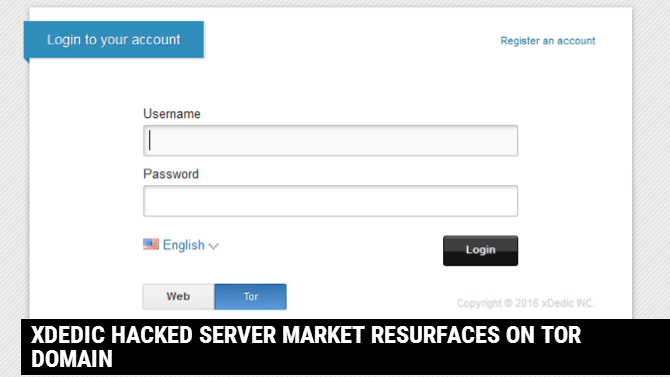Switch to the Web toggle option
Image resolution: width=670 pixels, height=377 pixels.
point(178,297)
